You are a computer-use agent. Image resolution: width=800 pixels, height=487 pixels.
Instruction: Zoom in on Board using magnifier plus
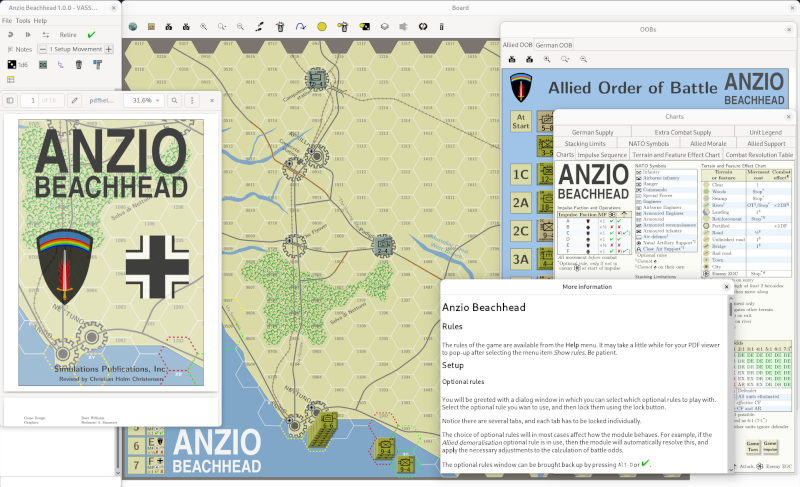click(x=204, y=27)
